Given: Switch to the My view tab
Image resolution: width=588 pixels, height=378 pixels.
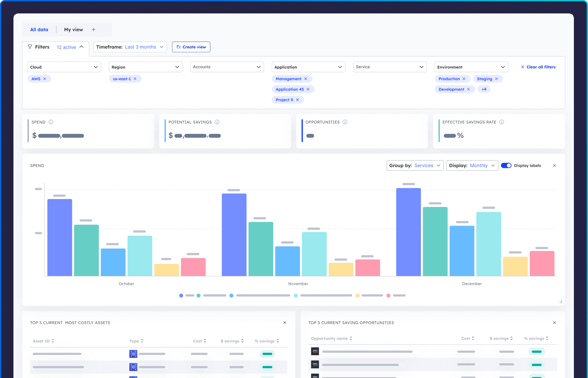Looking at the screenshot, I should click(73, 30).
